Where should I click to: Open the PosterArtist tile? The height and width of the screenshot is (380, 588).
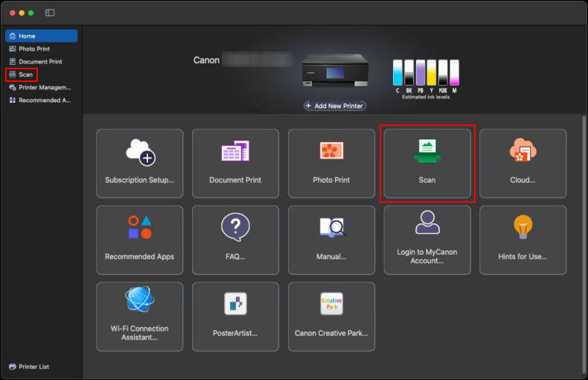pyautogui.click(x=235, y=316)
